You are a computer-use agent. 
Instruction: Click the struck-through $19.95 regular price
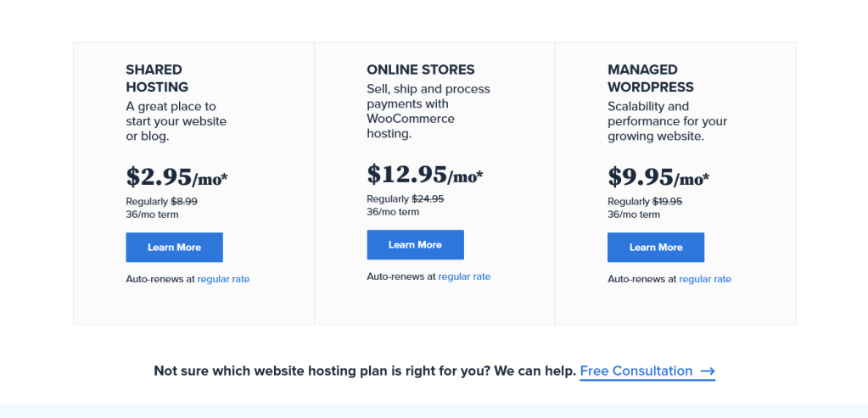(x=667, y=202)
